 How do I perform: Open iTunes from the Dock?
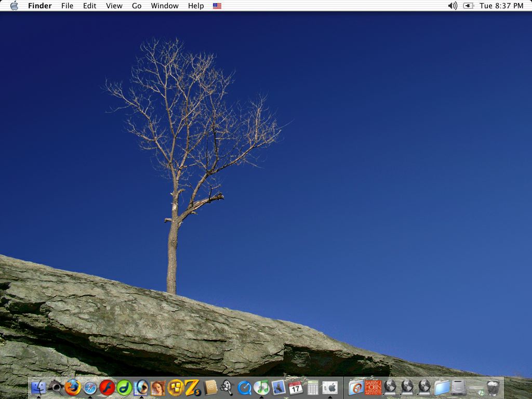tap(261, 388)
